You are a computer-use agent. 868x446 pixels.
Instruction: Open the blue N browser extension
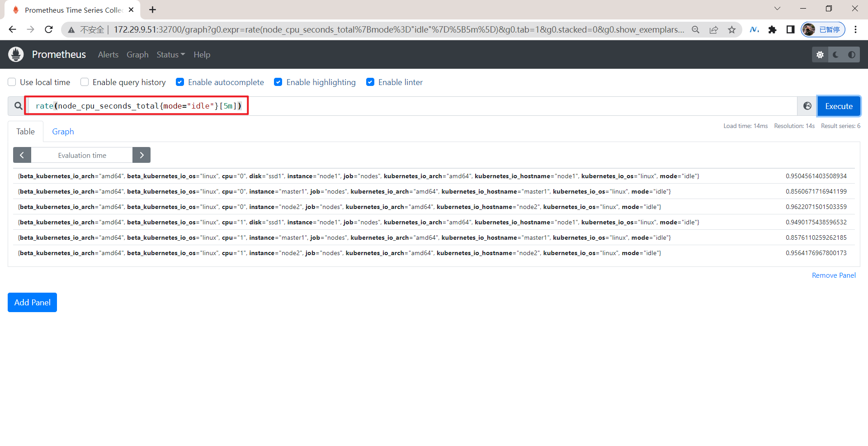[x=754, y=29]
